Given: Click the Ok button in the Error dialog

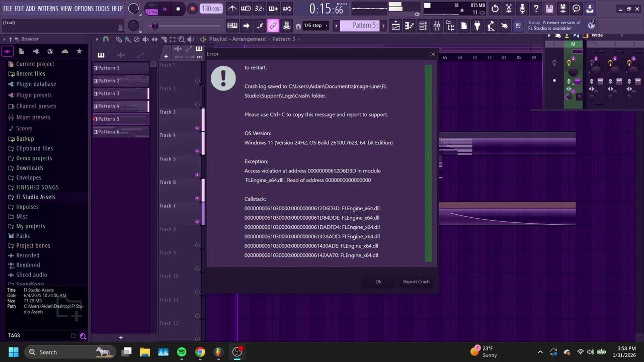Looking at the screenshot, I should tap(378, 282).
